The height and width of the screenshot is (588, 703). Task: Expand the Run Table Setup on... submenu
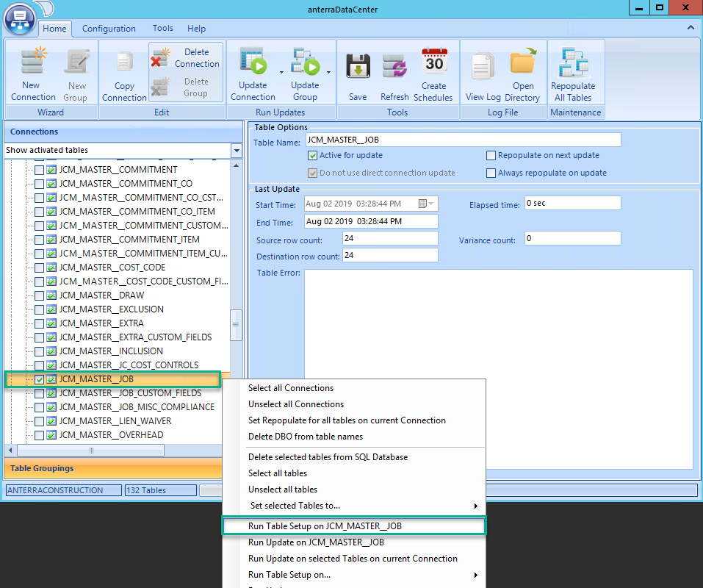click(x=476, y=575)
